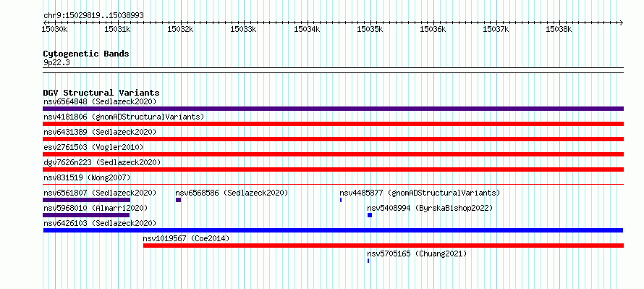Click the 15038k ruler label

click(559, 29)
